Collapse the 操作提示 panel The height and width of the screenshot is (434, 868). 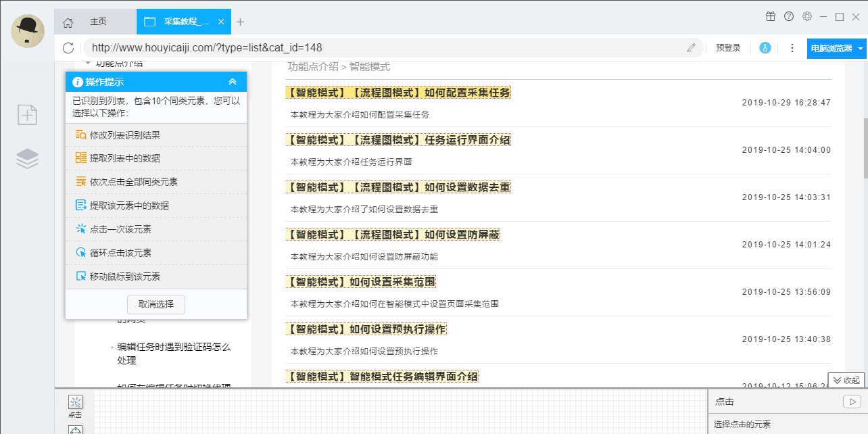[x=233, y=82]
